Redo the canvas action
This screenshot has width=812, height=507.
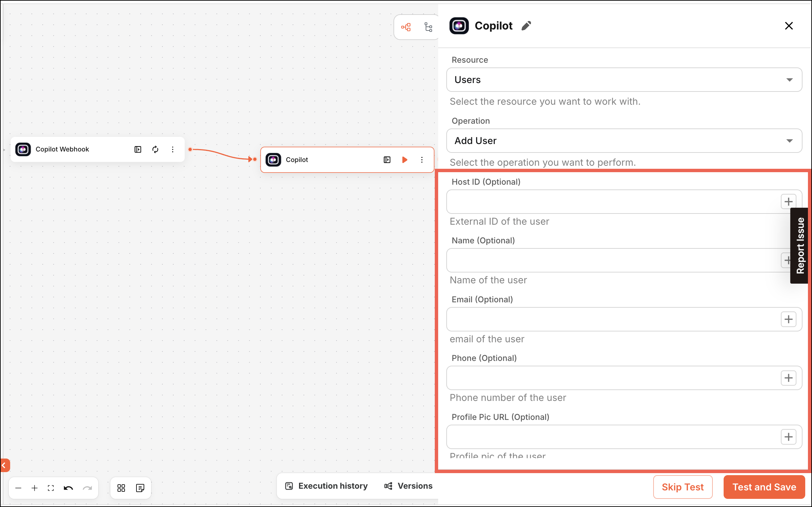click(87, 488)
